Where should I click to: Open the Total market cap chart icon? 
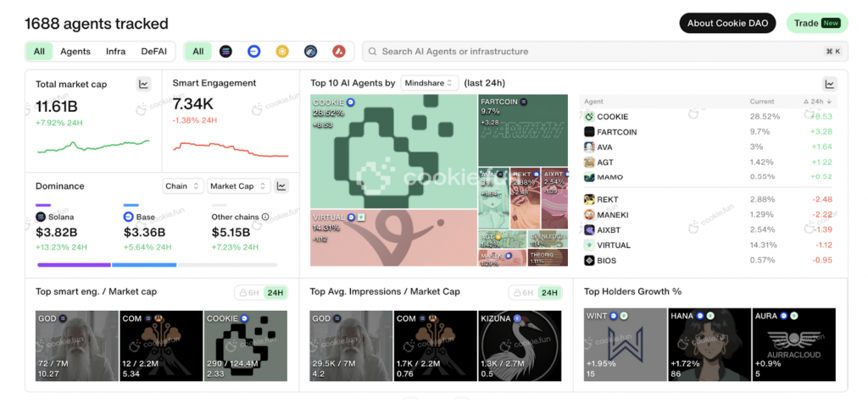point(144,84)
